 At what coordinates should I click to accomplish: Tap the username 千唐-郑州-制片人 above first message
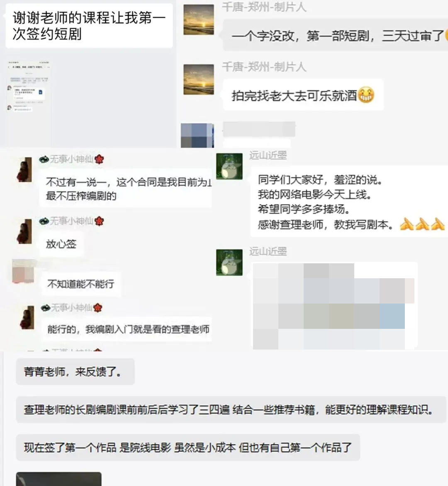click(x=264, y=7)
